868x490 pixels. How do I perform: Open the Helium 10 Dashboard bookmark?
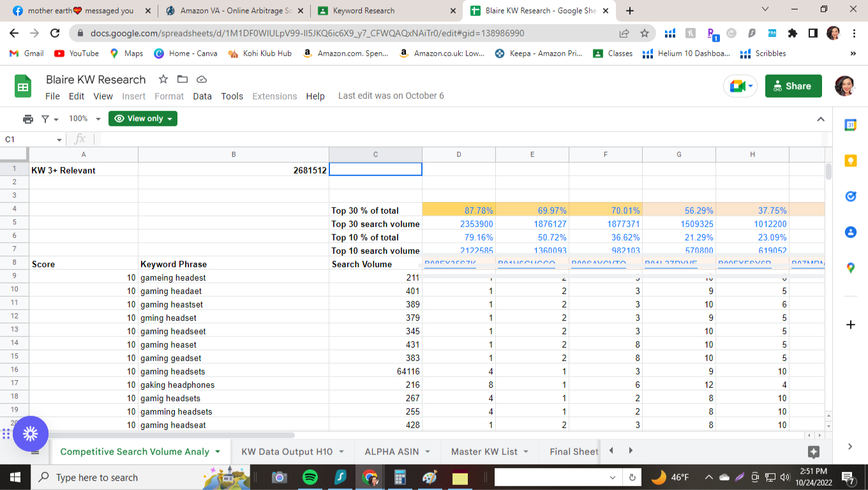click(x=686, y=54)
